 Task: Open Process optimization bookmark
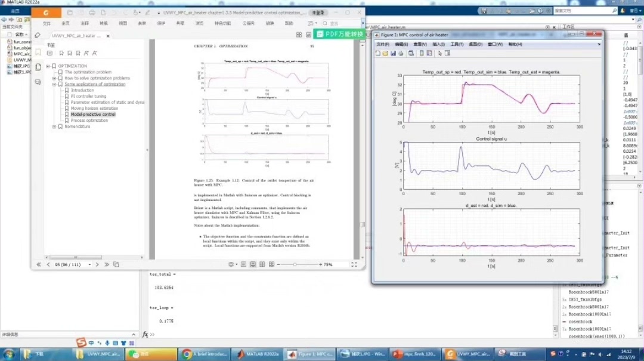[89, 121]
